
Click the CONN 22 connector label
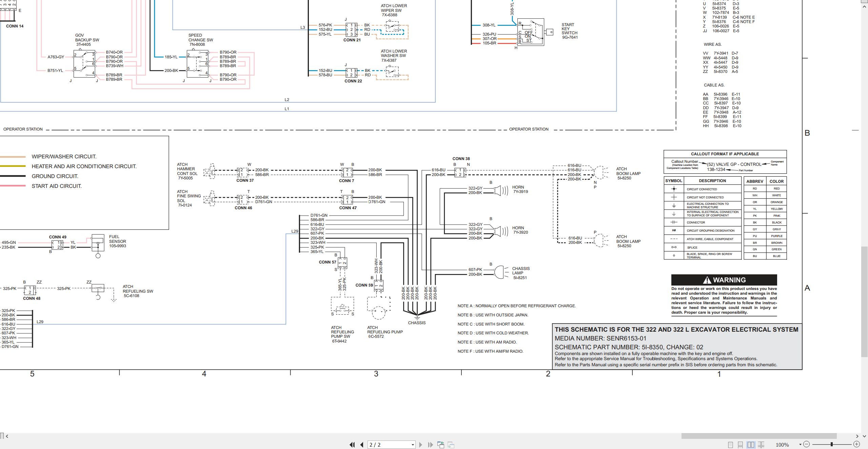click(x=353, y=81)
